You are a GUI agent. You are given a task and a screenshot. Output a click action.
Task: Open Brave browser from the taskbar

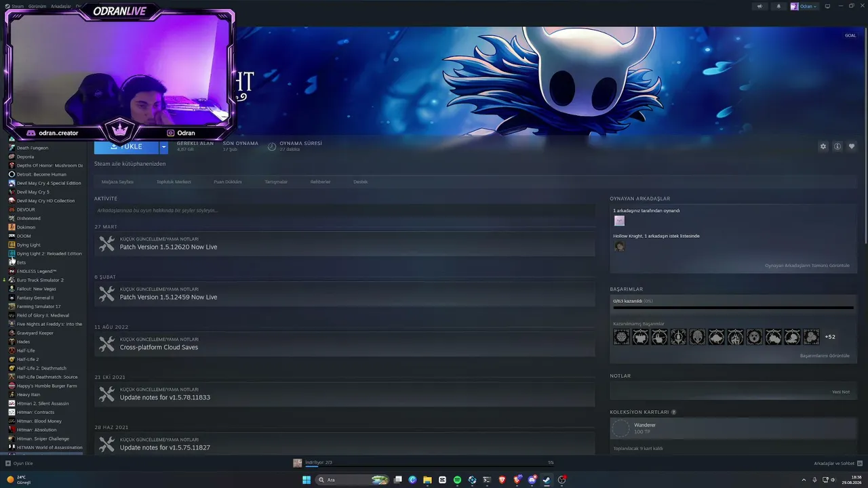pos(502,480)
